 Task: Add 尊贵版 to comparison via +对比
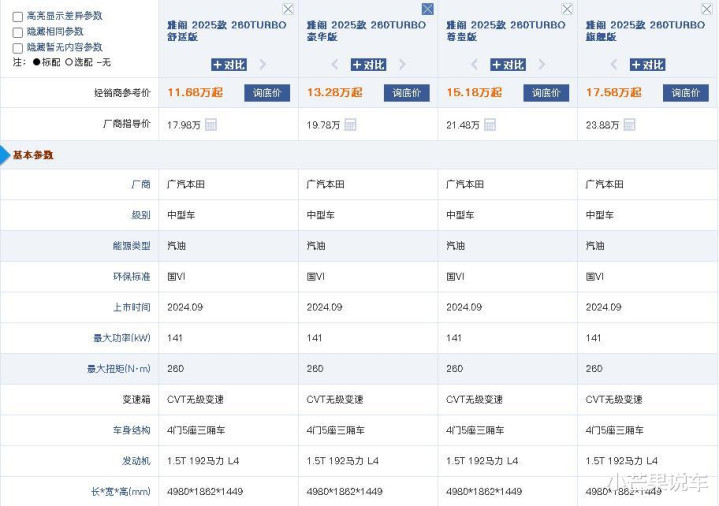tap(508, 65)
